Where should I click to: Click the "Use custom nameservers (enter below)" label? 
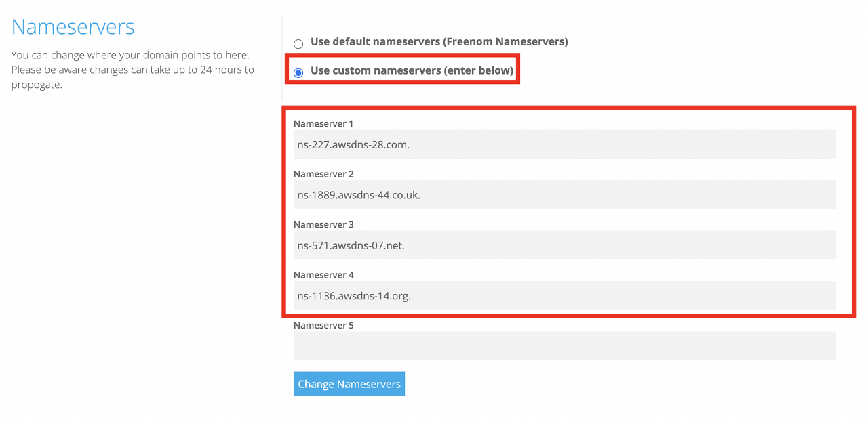pyautogui.click(x=412, y=70)
